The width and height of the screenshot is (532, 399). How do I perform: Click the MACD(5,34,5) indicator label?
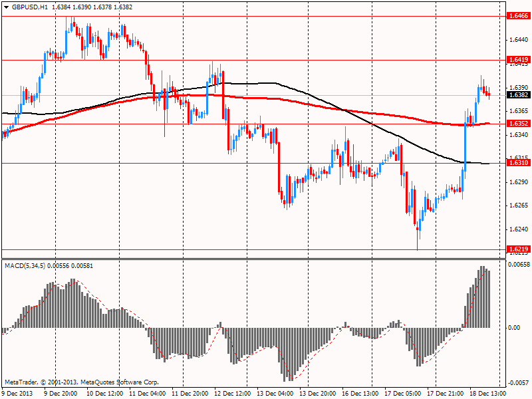[25, 265]
